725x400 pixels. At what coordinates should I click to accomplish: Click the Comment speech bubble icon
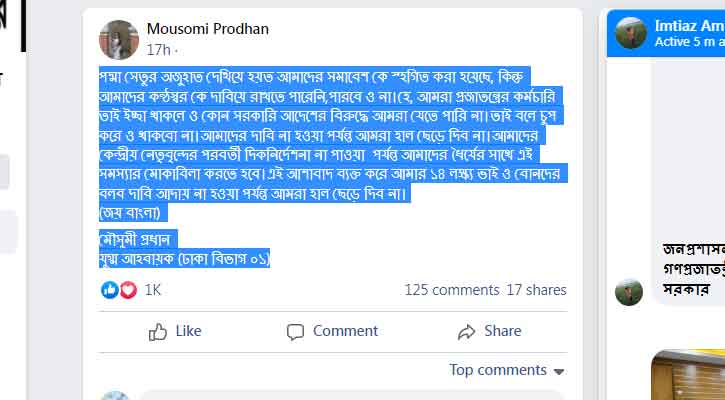point(295,332)
